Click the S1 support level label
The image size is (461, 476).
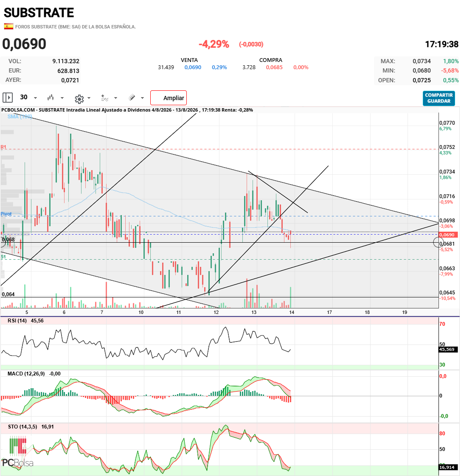pos(3,257)
